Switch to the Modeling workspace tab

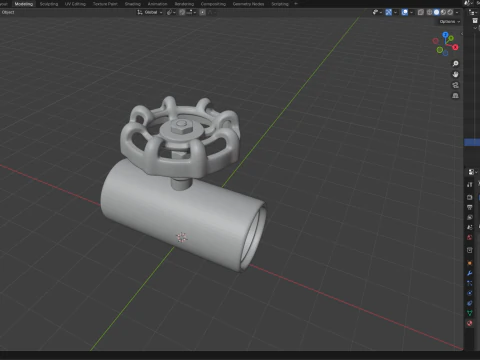click(24, 4)
